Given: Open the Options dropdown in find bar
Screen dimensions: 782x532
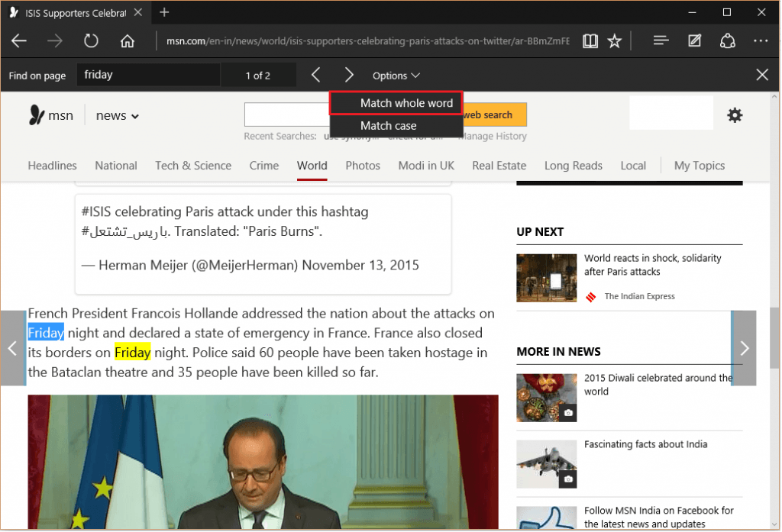Looking at the screenshot, I should point(396,75).
